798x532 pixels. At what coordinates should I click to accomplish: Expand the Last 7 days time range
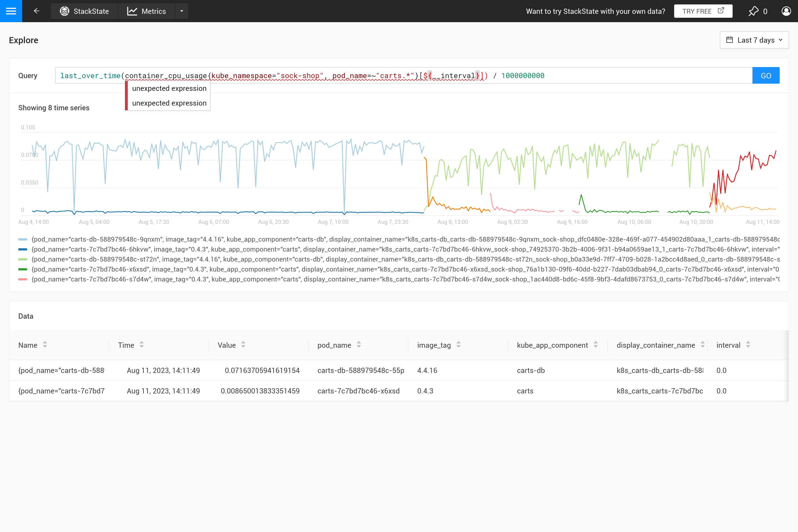754,40
